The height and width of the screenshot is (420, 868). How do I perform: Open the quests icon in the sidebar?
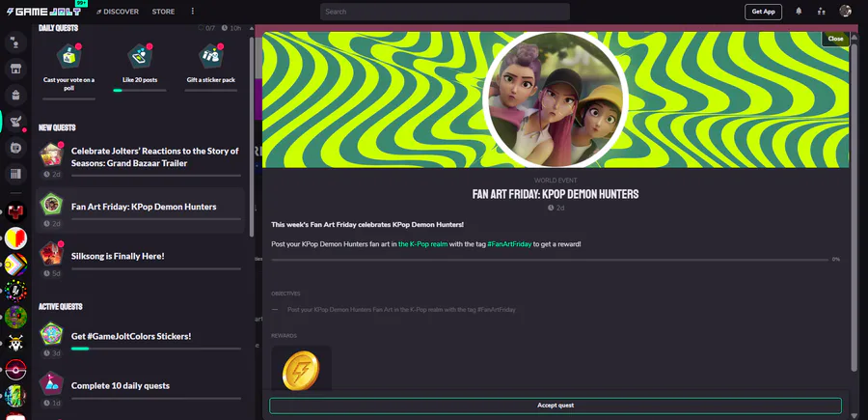(x=16, y=121)
